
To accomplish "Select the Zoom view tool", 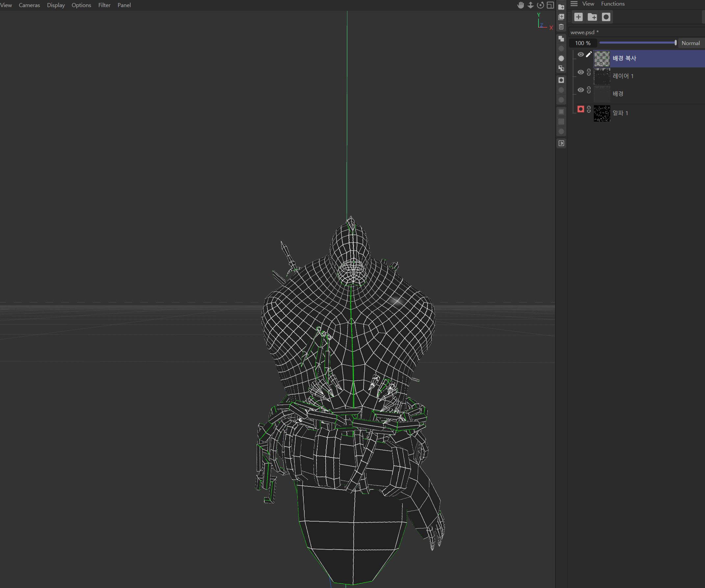I will [x=531, y=5].
